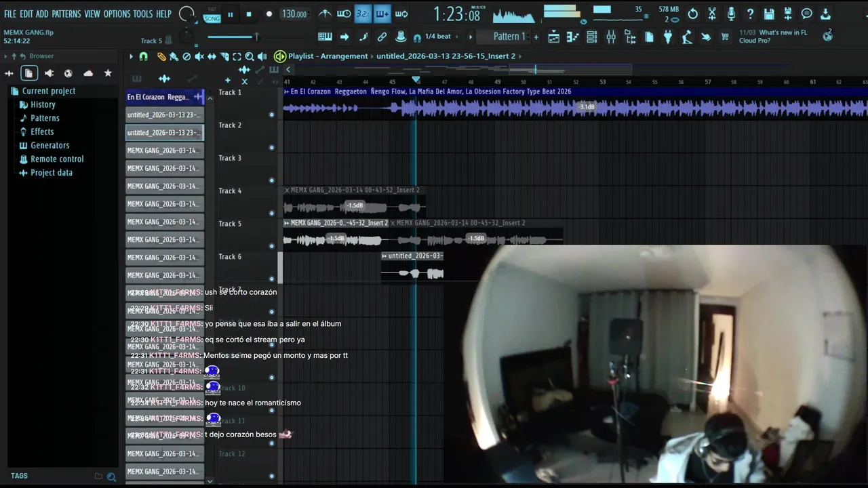Viewport: 868px width, 488px height.
Task: Expand the arrow left of Pattern 1
Action: click(470, 37)
